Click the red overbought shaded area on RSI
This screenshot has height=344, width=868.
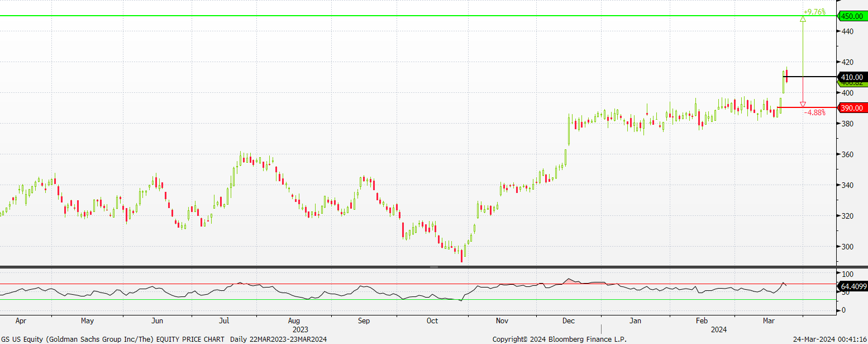[x=570, y=281]
